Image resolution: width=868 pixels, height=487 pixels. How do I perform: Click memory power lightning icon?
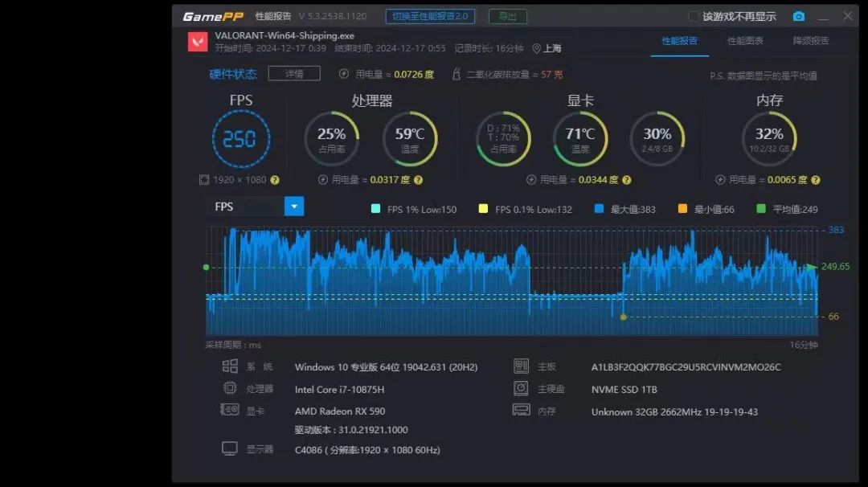point(720,180)
